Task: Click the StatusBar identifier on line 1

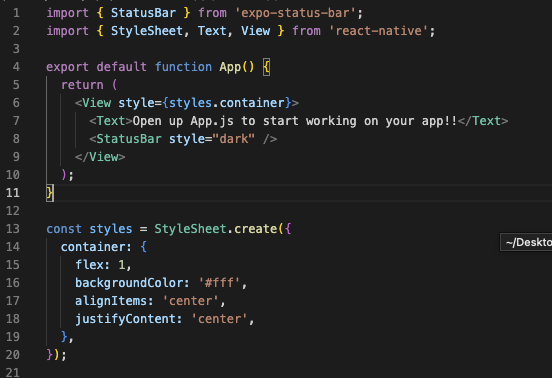Action: click(143, 13)
